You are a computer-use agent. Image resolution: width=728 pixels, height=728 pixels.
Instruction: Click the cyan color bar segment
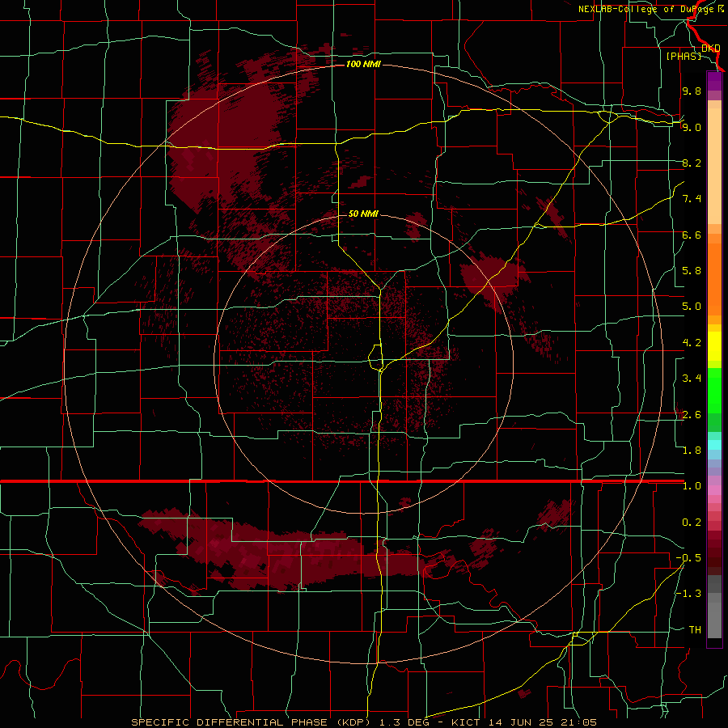coord(714,445)
